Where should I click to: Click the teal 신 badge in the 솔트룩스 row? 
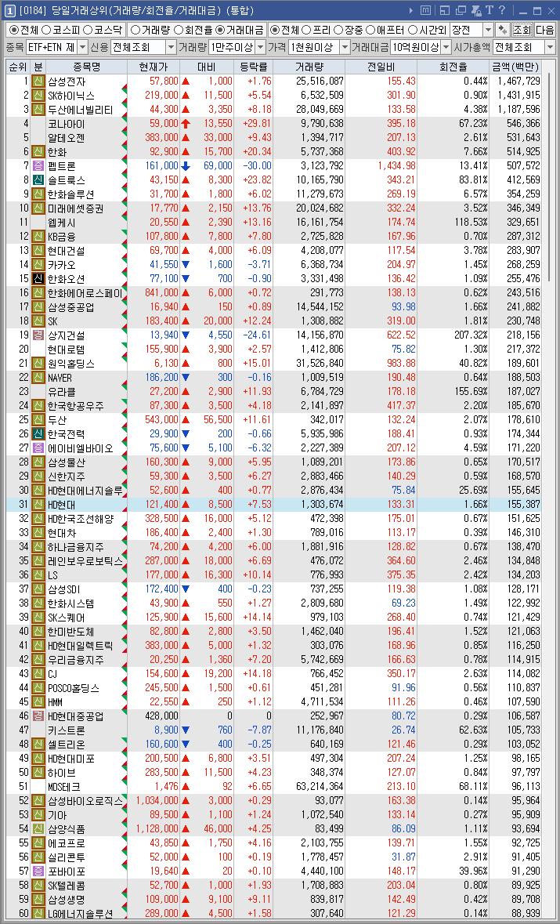38,180
